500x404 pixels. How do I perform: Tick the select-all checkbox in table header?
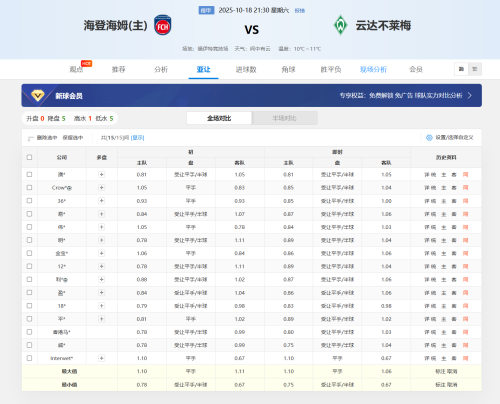tap(29, 157)
